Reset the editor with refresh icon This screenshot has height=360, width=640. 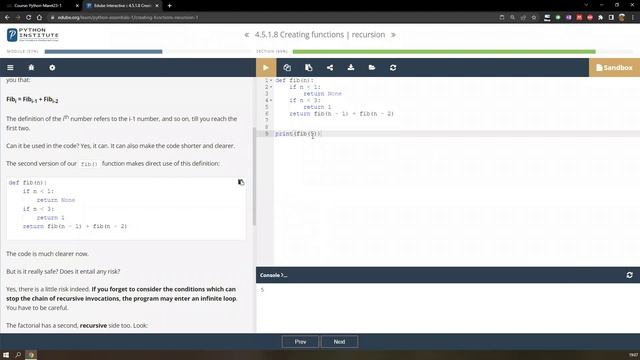[393, 68]
